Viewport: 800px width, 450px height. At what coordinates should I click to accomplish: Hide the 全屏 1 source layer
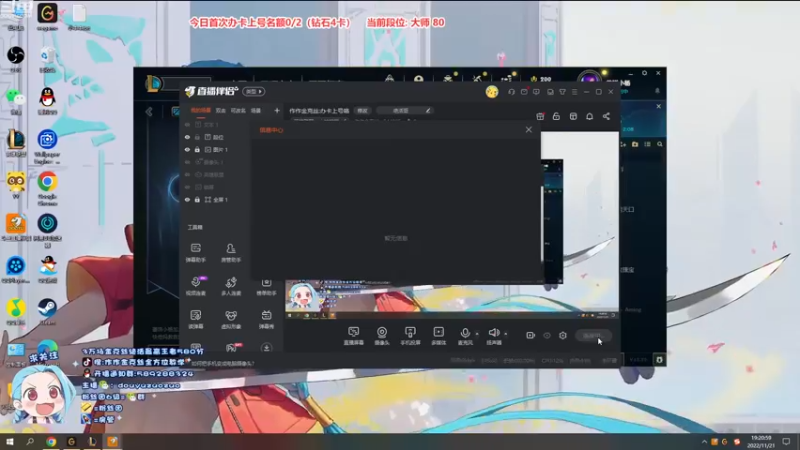coord(187,199)
